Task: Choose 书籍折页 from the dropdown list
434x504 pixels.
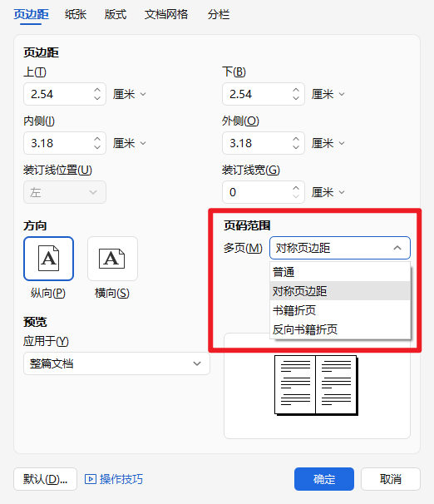Action: [340, 310]
